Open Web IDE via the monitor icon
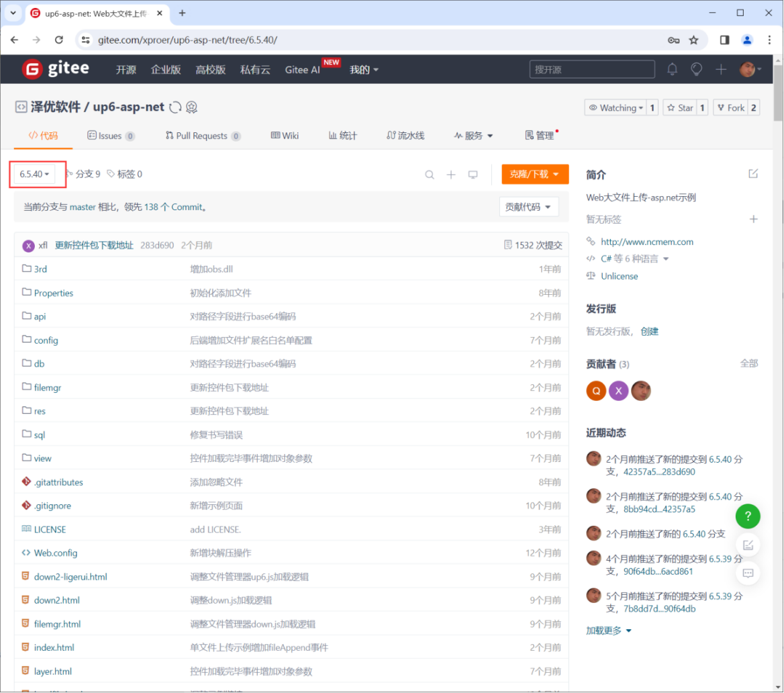Screen dimensions: 784x693 [473, 174]
